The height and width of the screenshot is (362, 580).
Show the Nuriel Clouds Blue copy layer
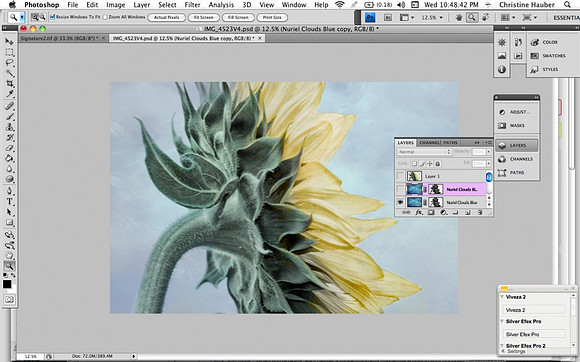[400, 189]
